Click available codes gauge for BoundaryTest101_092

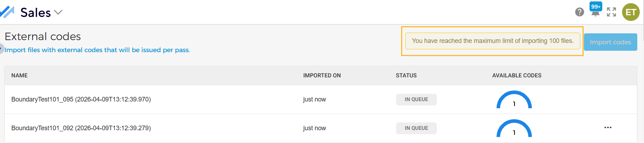[x=514, y=129]
